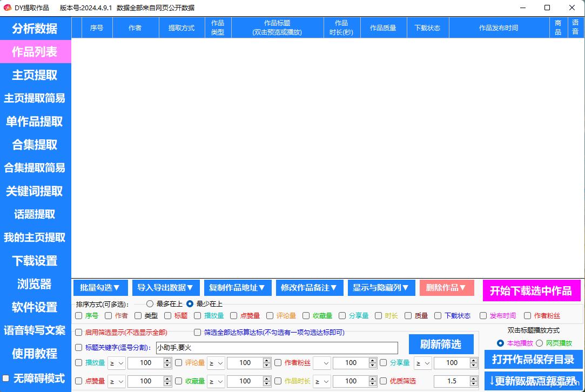
Task: Click the 开始下载选中作品 button
Action: tap(531, 291)
